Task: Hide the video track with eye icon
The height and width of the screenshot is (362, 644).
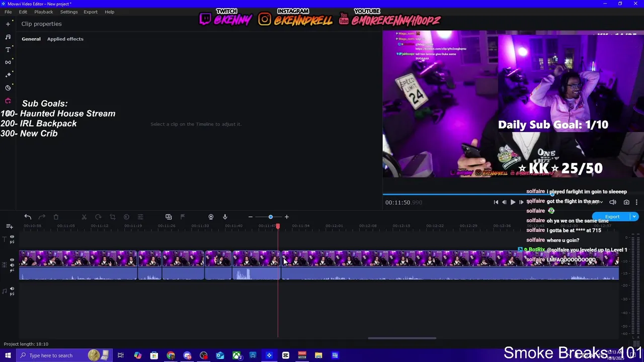Action: click(12, 260)
